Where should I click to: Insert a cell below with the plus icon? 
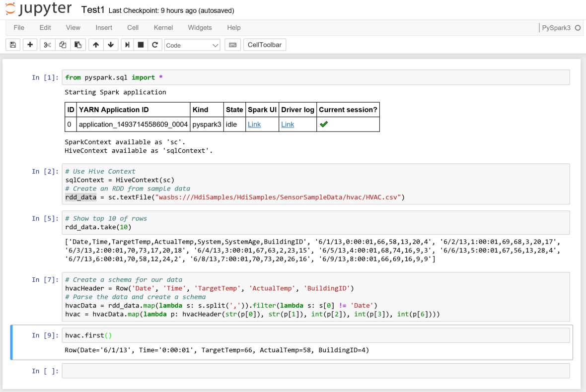(x=30, y=45)
